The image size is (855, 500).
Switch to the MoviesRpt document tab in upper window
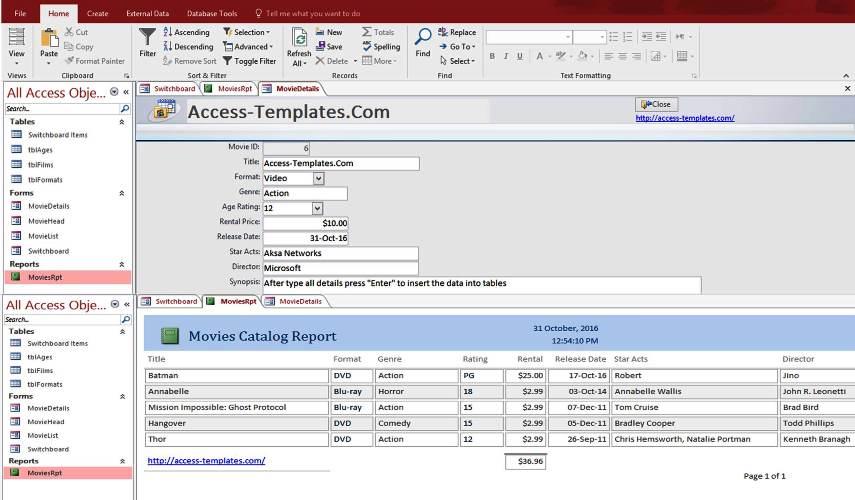(x=229, y=88)
